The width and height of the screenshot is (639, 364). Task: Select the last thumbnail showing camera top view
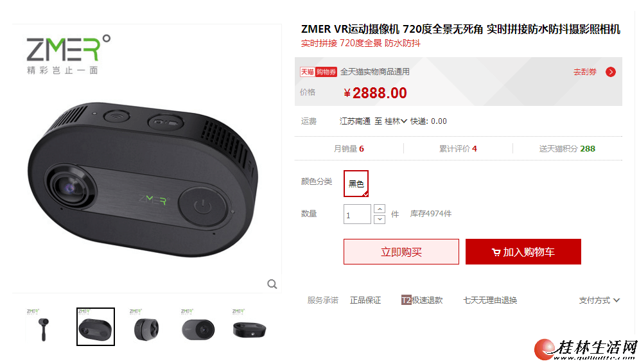(x=249, y=327)
